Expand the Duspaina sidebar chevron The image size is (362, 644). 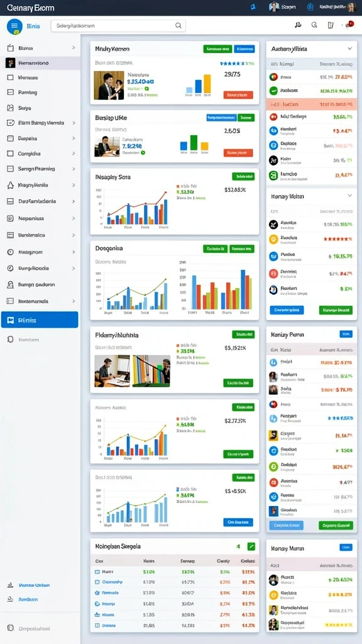[74, 138]
